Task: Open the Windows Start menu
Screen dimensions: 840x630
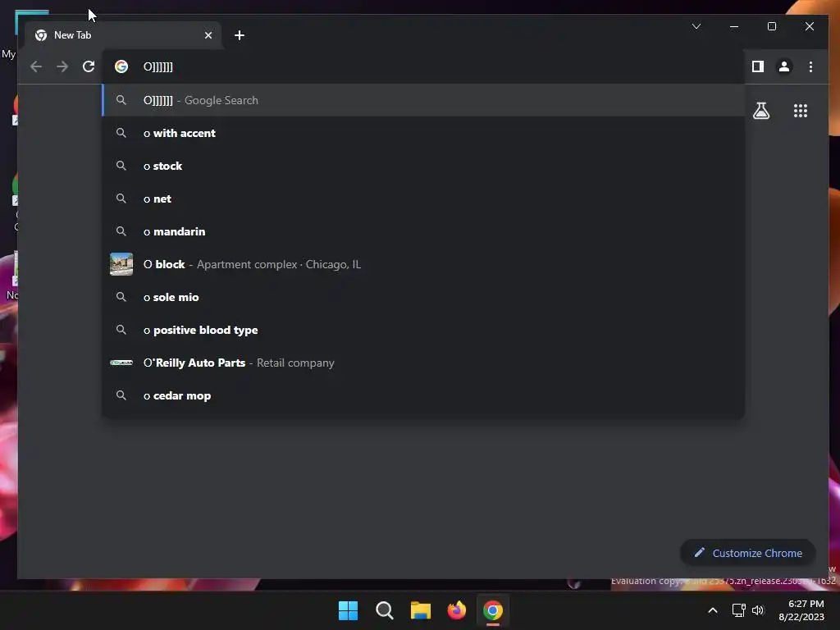Action: coord(348,610)
